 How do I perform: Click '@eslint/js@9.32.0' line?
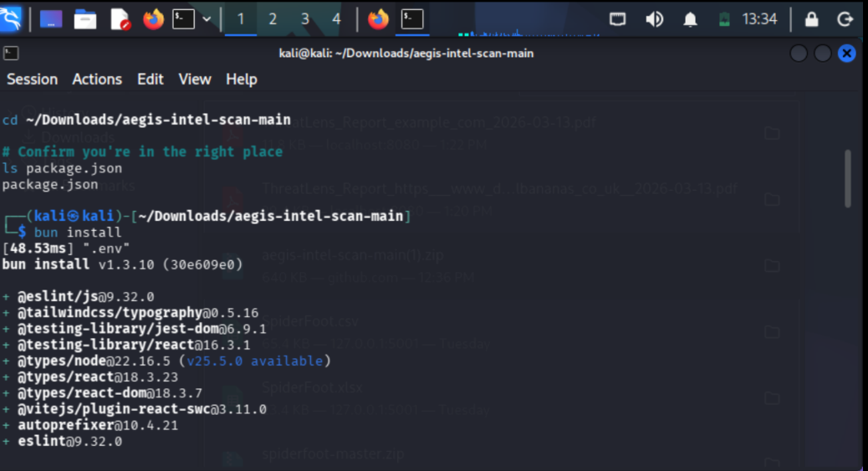tap(86, 296)
